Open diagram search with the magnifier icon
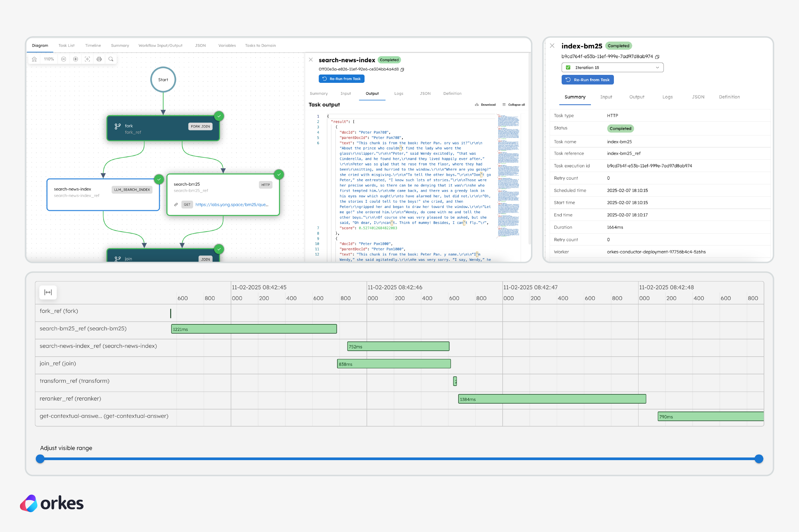Image resolution: width=799 pixels, height=532 pixels. pos(111,59)
